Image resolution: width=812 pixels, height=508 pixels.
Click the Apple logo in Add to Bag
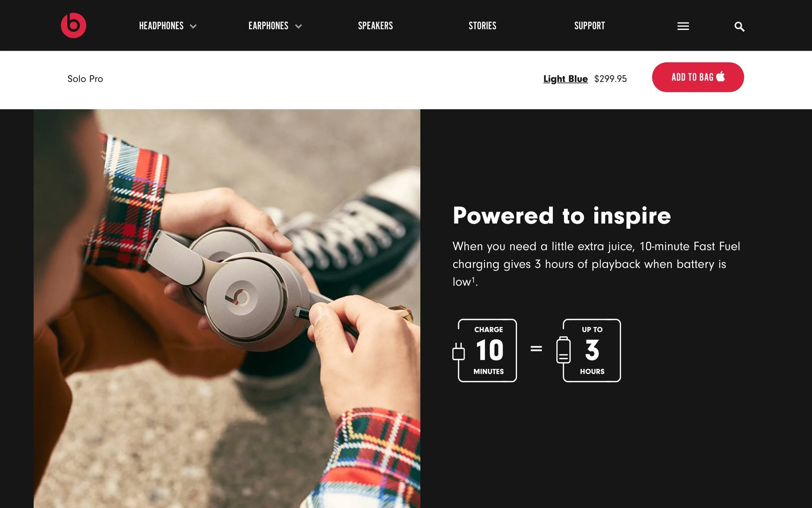720,77
